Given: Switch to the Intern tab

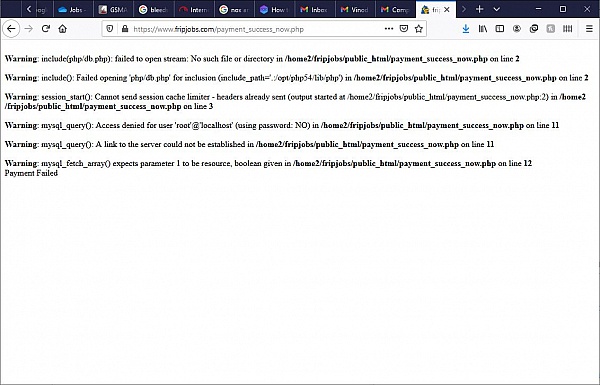Looking at the screenshot, I should [x=194, y=10].
